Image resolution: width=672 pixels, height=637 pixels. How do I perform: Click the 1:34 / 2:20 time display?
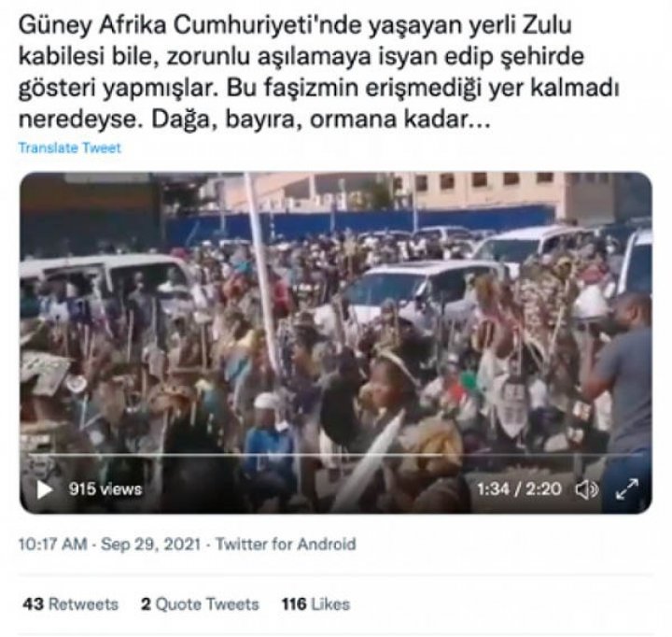point(519,489)
